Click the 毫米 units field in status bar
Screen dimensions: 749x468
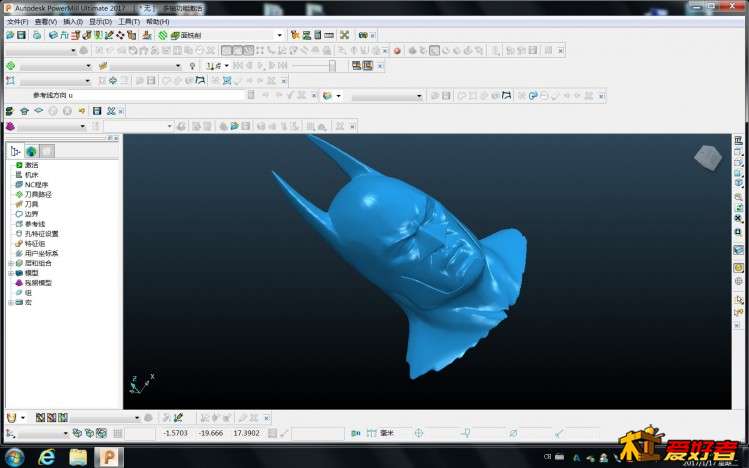click(x=387, y=433)
